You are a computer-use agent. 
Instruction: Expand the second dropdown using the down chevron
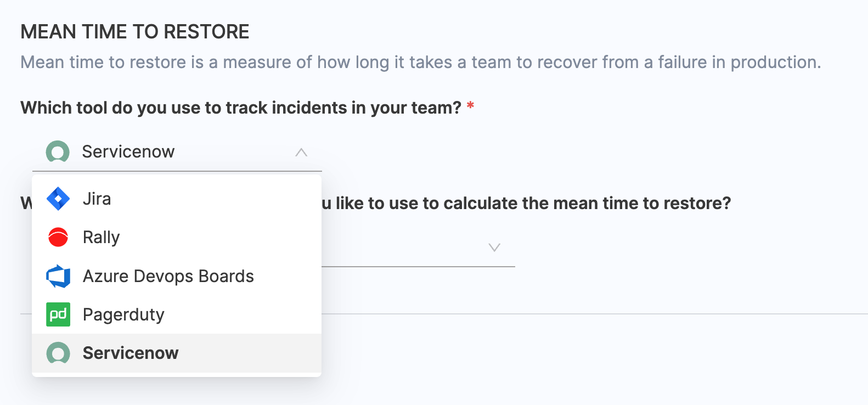tap(494, 248)
